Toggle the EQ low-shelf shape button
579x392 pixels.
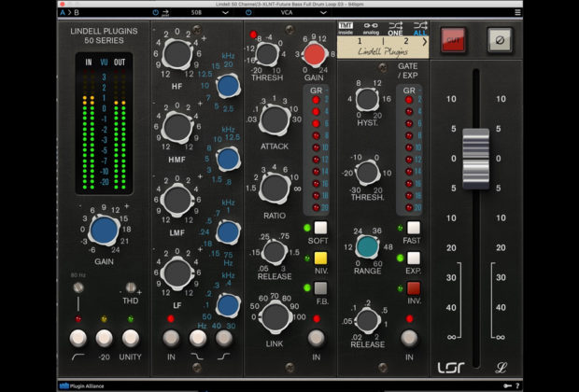coord(198,338)
